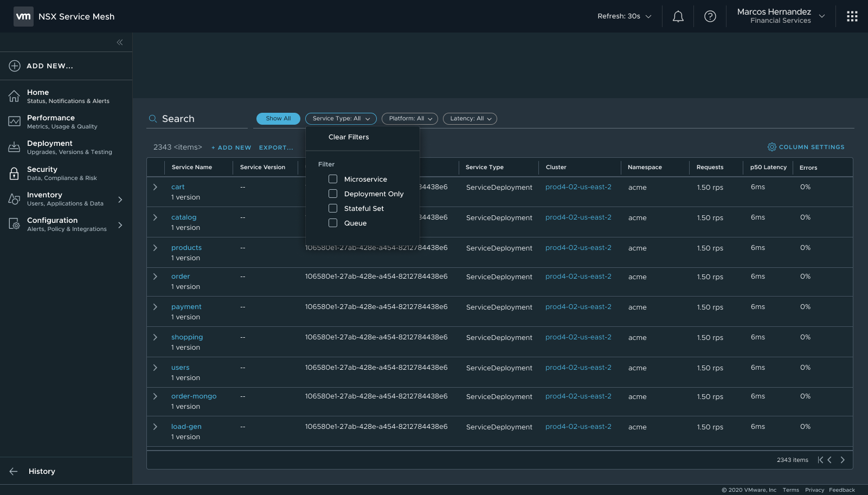Go to Home in the sidebar
868x495 pixels.
[x=66, y=96]
